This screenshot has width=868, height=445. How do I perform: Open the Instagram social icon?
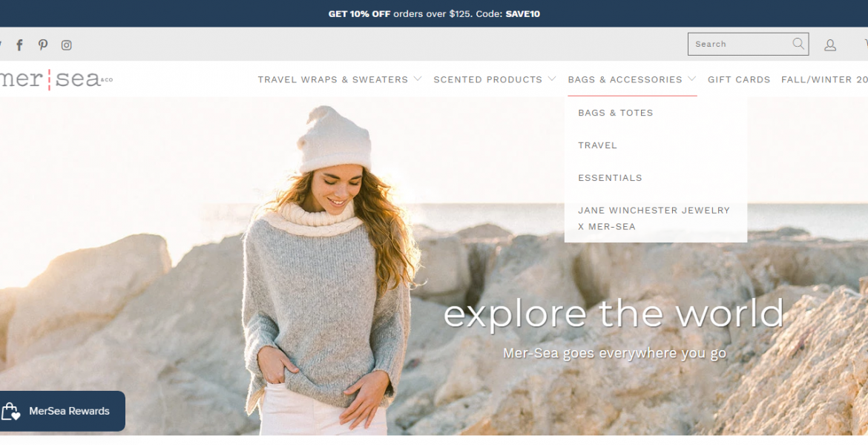(67, 44)
